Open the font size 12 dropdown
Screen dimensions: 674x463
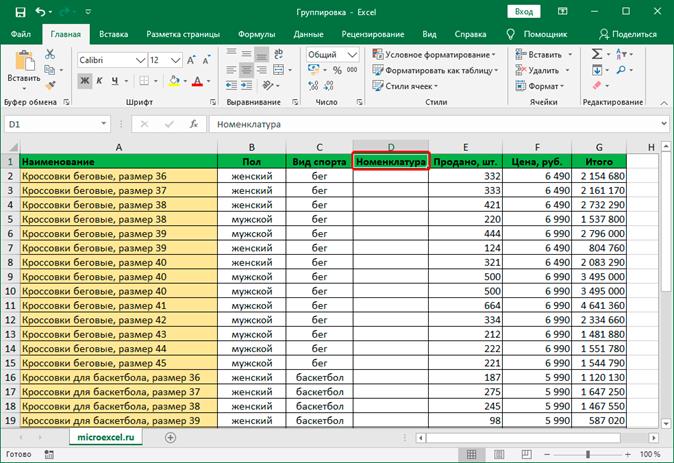[x=175, y=60]
